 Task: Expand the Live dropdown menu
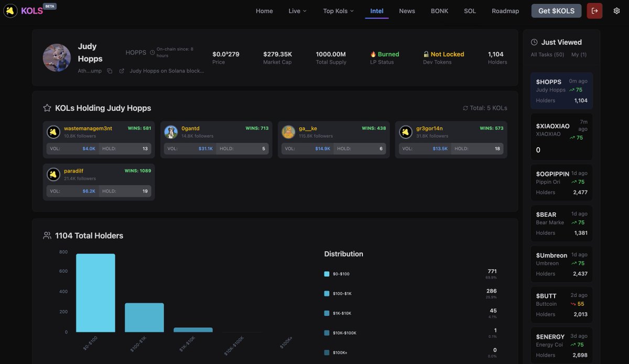(298, 11)
